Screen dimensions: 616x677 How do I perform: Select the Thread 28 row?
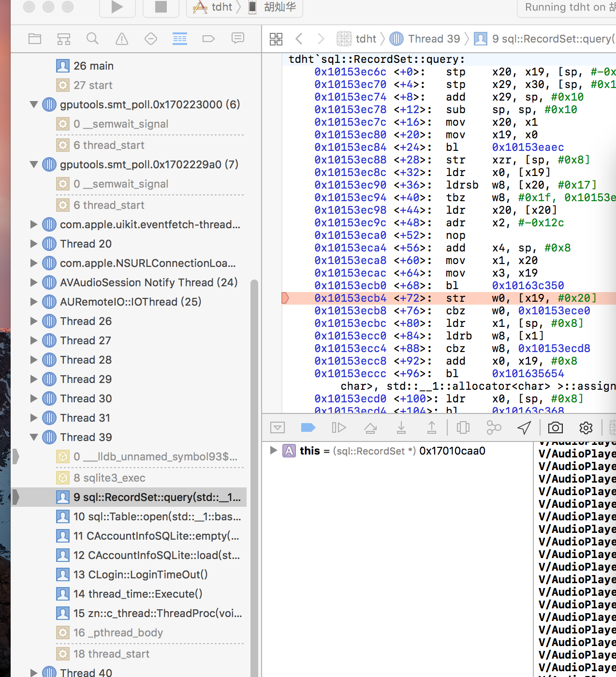click(x=129, y=360)
